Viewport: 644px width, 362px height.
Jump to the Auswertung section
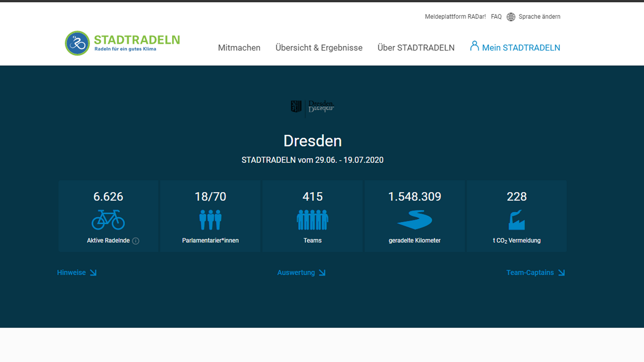tap(296, 273)
